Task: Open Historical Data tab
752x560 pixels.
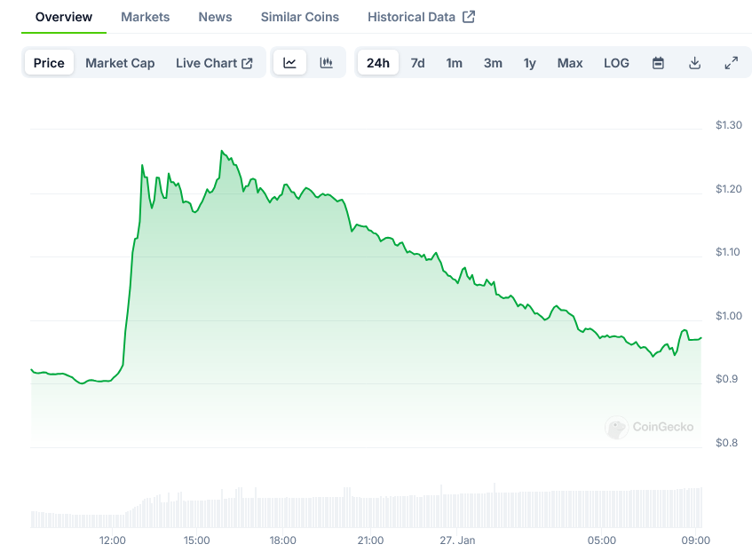Action: (x=421, y=17)
